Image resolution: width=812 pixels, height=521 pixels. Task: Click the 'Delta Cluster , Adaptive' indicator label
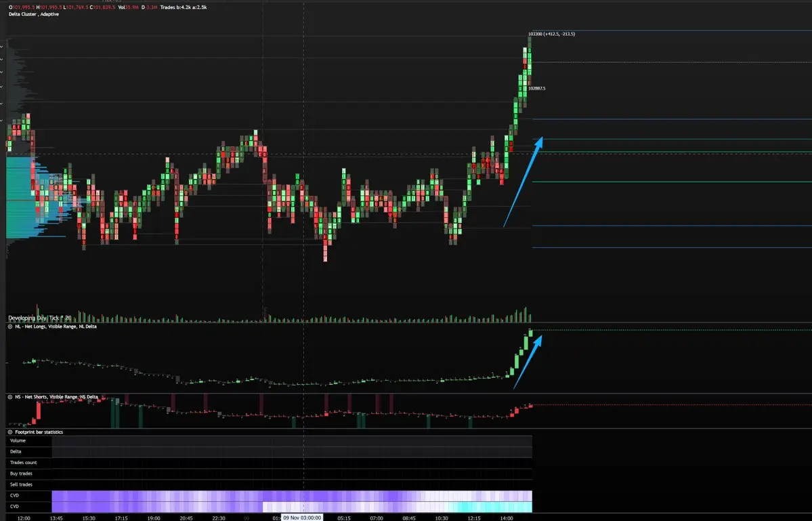(x=34, y=14)
